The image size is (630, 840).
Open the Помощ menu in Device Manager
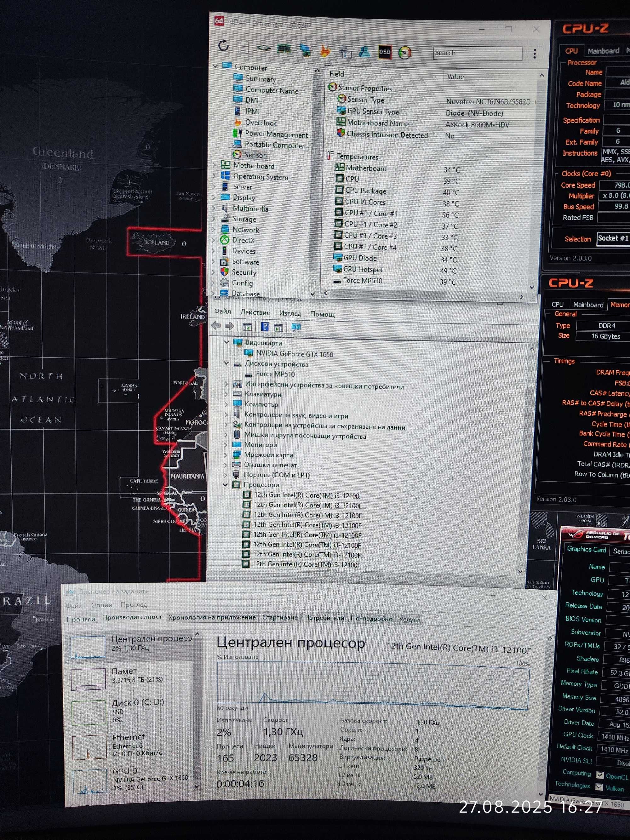point(323,314)
